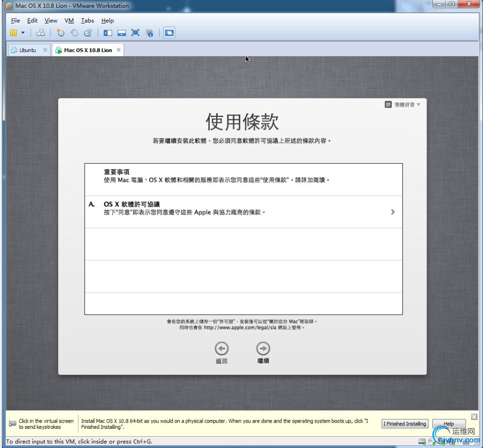Open the snapshot manager icon
Image resolution: width=483 pixels, height=448 pixels.
(x=88, y=32)
